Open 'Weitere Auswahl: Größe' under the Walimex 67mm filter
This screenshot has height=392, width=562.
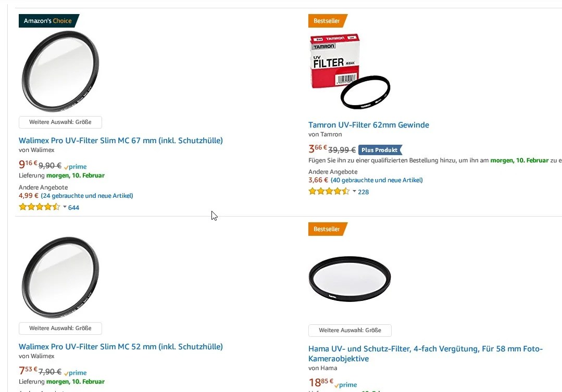[60, 122]
